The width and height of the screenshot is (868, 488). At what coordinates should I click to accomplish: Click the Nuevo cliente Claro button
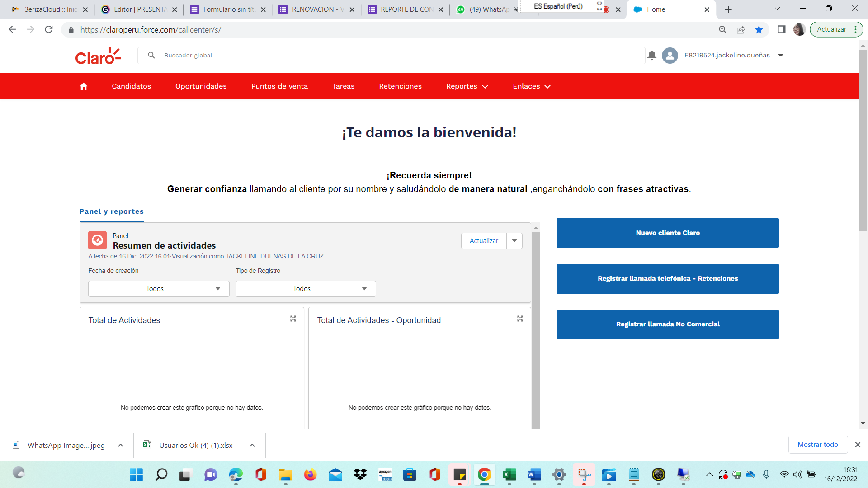click(668, 233)
